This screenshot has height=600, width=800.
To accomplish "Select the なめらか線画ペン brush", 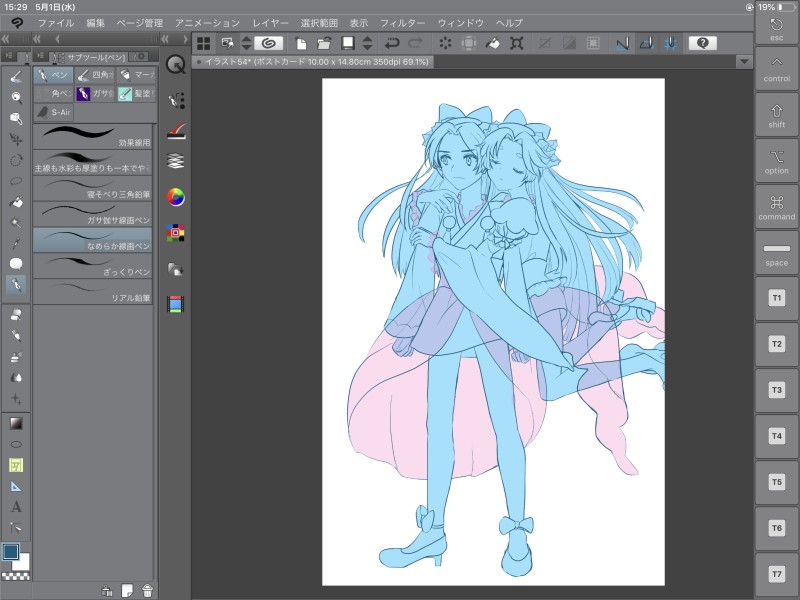I will (x=92, y=240).
